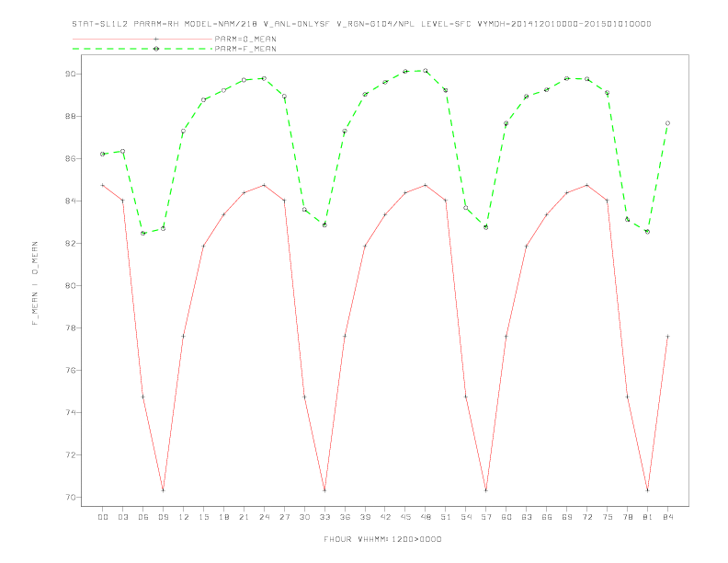Click the x-axis tick label 45
This screenshot has width=728, height=563.
(405, 517)
